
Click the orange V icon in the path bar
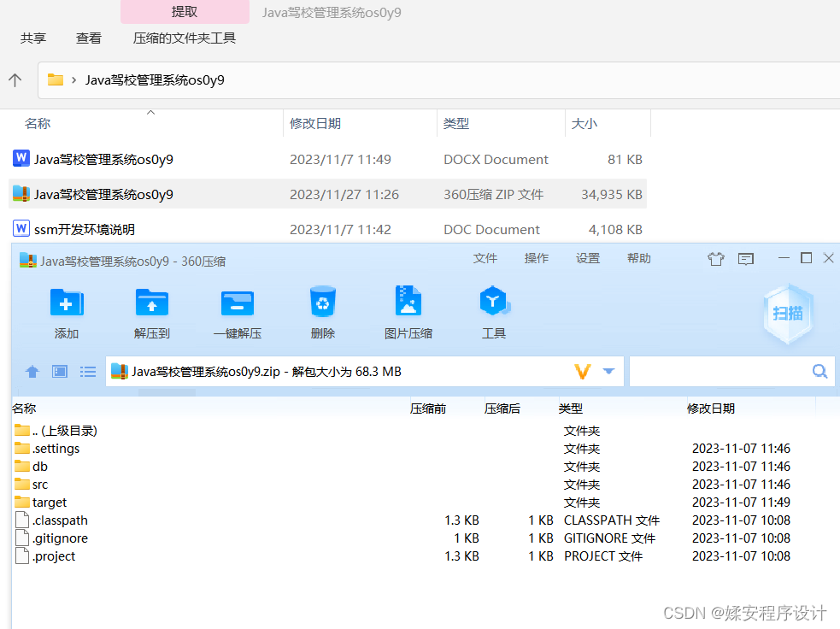click(582, 371)
